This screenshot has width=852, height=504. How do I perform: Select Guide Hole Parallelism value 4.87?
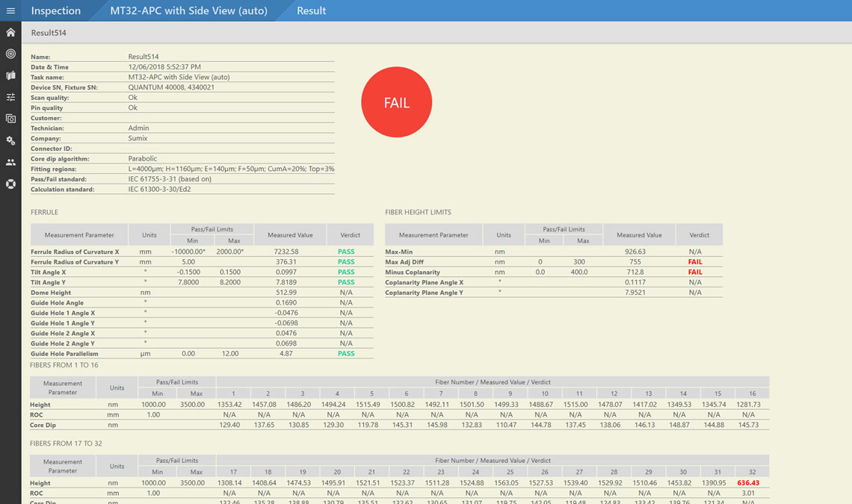286,354
